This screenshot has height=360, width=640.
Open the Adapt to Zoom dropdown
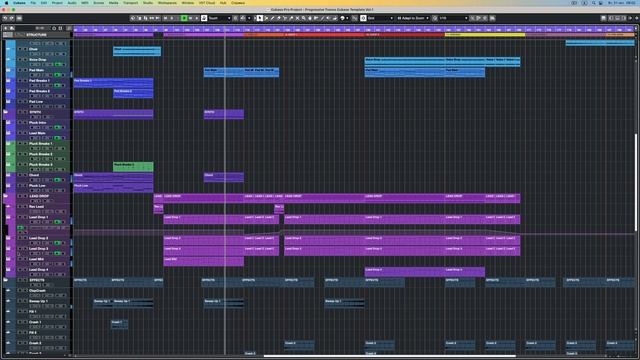(x=413, y=18)
